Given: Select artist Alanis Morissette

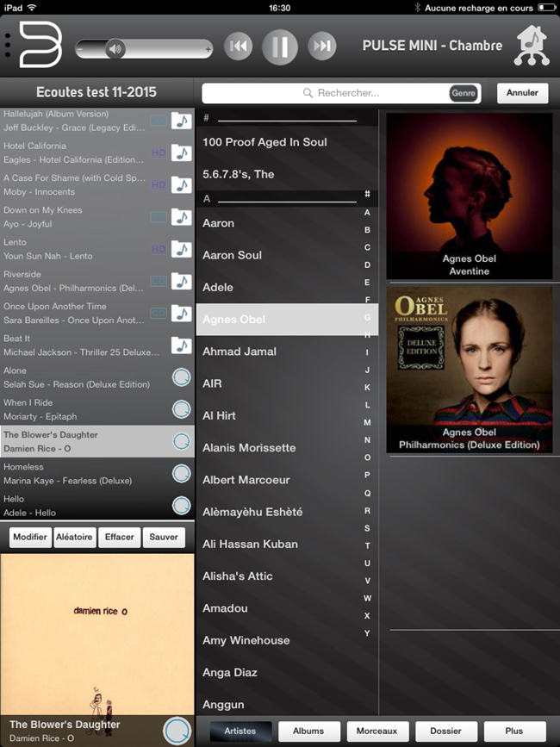Looking at the screenshot, I should 287,448.
